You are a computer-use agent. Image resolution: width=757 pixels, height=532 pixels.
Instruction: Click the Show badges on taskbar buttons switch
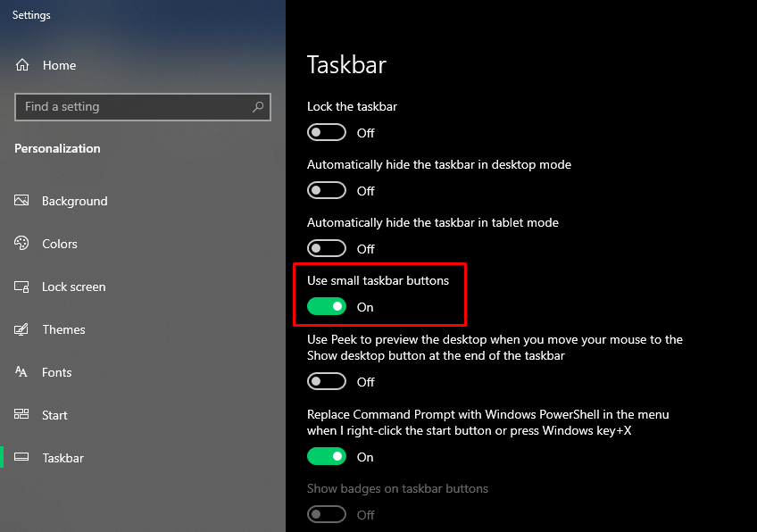327,514
